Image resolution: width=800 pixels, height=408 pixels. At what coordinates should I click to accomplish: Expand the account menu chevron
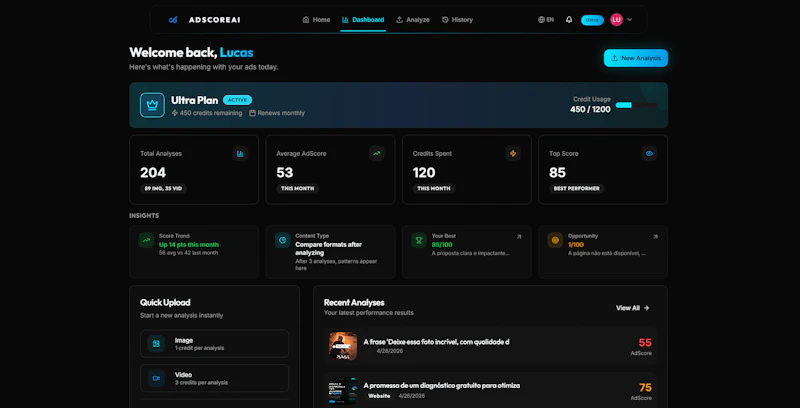pos(630,20)
